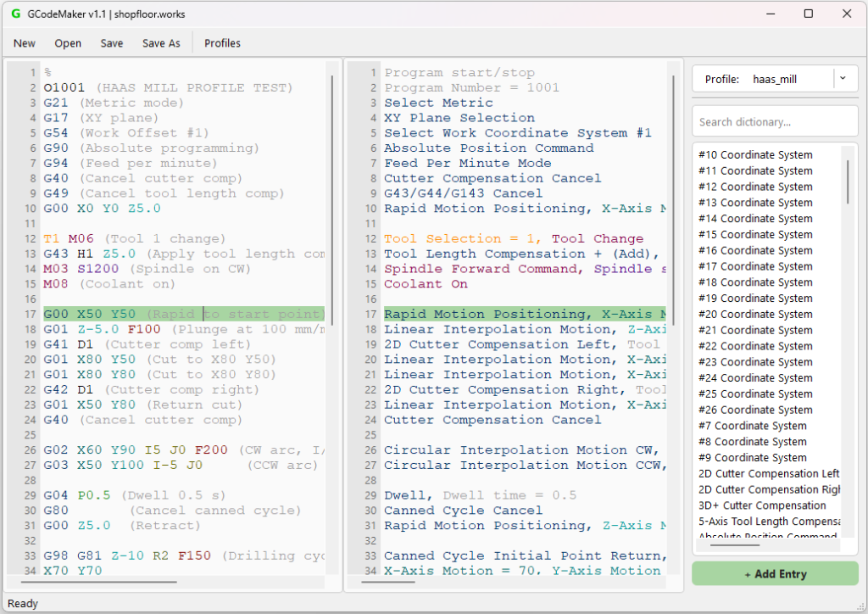Screen dimensions: 868x614
Task: Select #17 Coordinate System entry
Action: [x=755, y=267]
